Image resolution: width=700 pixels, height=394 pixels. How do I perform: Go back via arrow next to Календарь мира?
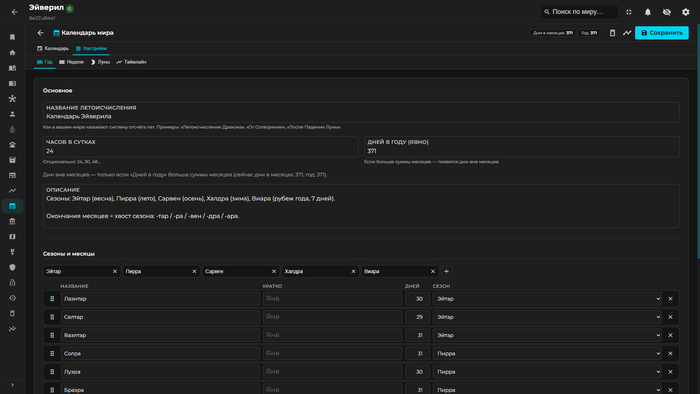(41, 33)
